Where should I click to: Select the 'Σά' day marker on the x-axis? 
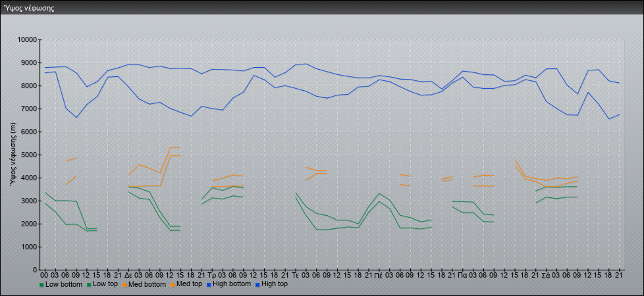pyautogui.click(x=547, y=275)
